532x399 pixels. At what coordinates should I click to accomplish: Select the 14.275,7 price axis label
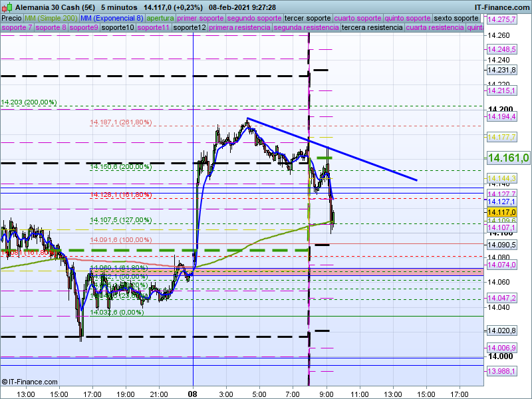click(x=501, y=19)
